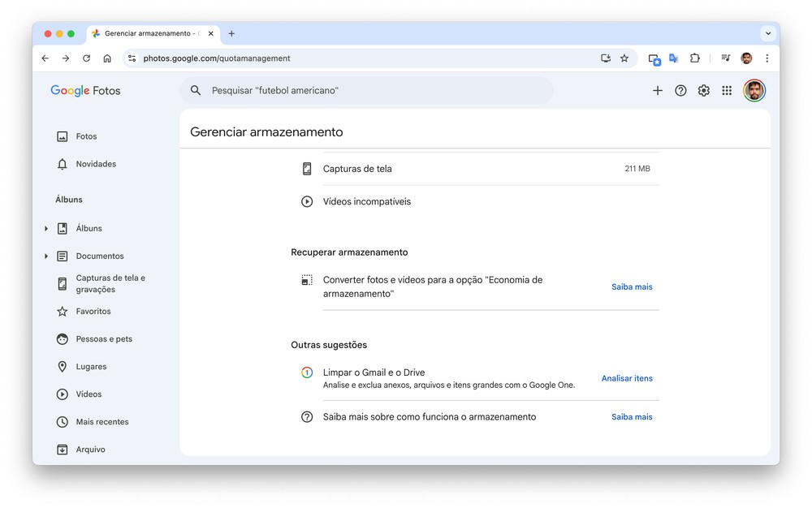The width and height of the screenshot is (812, 508).
Task: Expand the Documentos sidebar section
Action: [46, 256]
